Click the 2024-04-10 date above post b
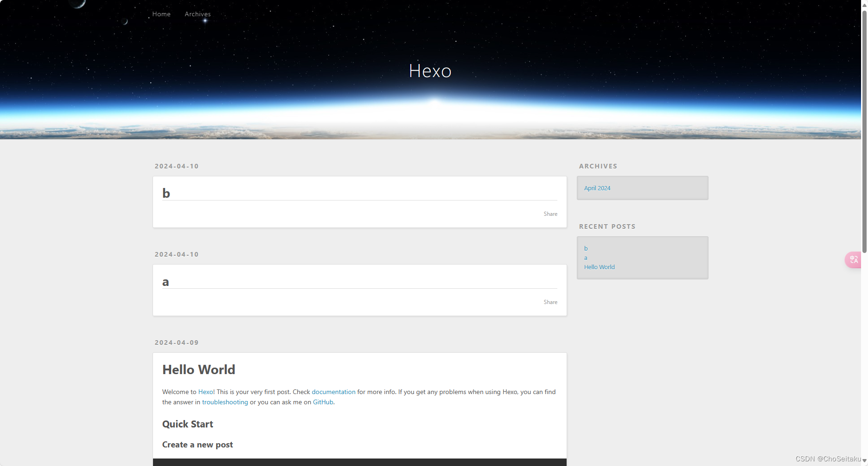Viewport: 868px width, 466px height. (177, 166)
